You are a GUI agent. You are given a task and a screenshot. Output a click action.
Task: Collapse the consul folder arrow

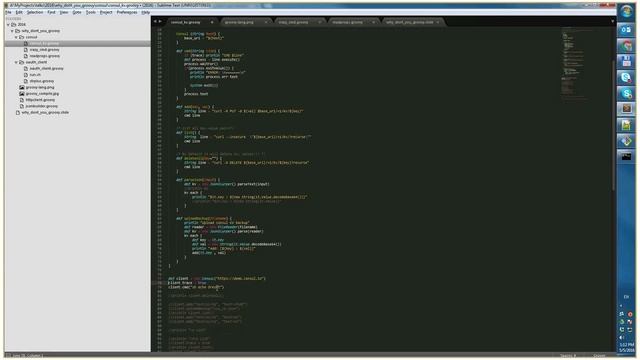click(x=16, y=37)
